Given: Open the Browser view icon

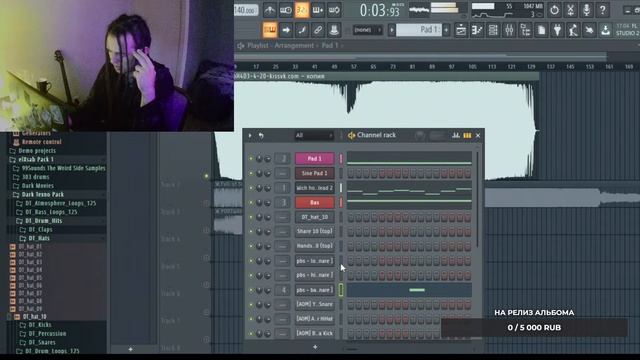Looking at the screenshot, I should click(525, 30).
